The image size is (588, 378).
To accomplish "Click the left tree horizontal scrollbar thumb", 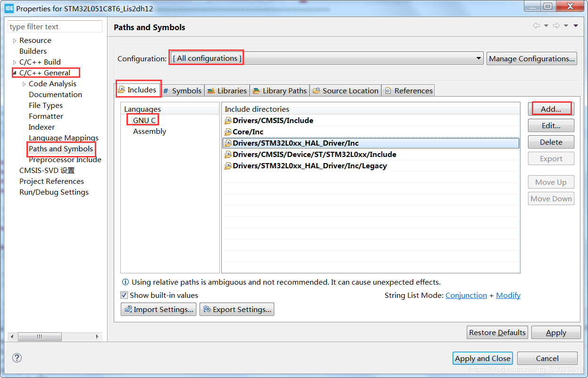I will [40, 337].
